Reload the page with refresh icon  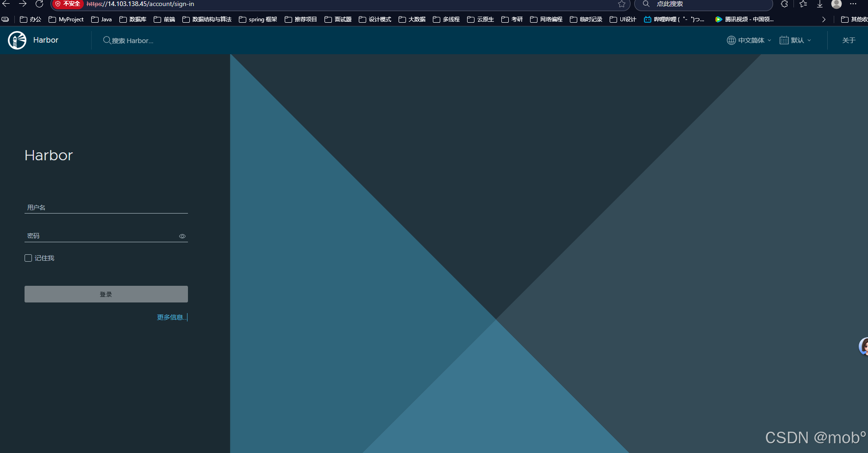click(39, 4)
